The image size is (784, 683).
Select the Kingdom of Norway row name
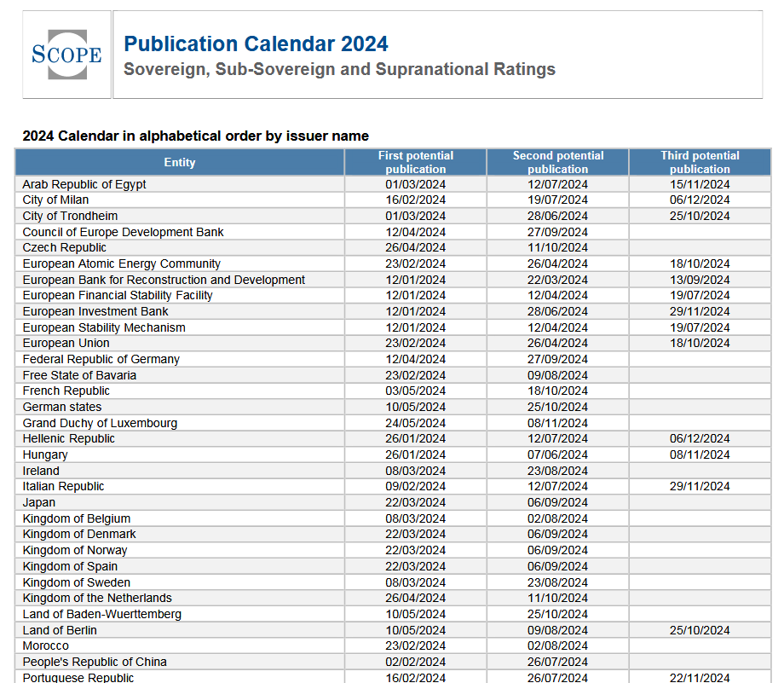pos(75,550)
